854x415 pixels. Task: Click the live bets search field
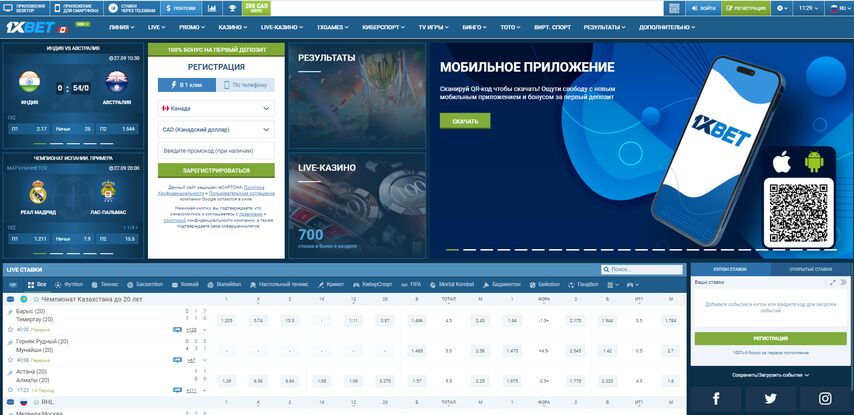642,270
